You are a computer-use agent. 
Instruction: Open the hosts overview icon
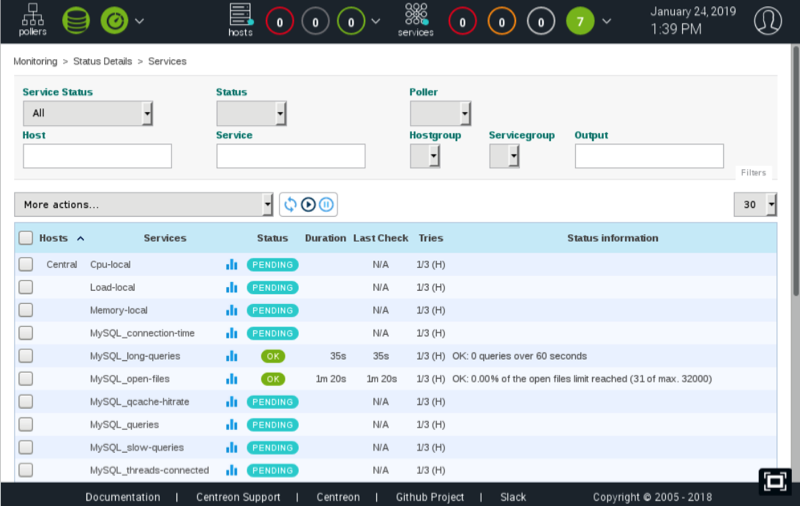[x=240, y=18]
